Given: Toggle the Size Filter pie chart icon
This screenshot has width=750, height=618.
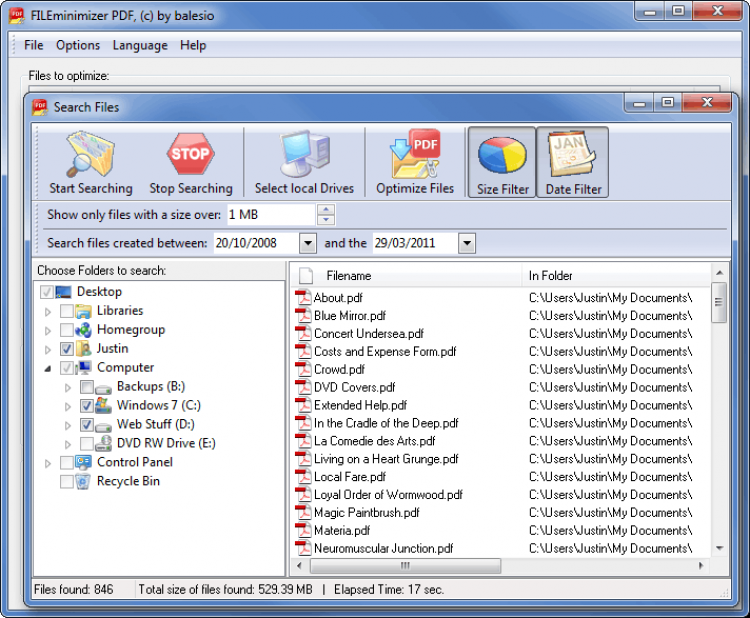Looking at the screenshot, I should coord(501,155).
